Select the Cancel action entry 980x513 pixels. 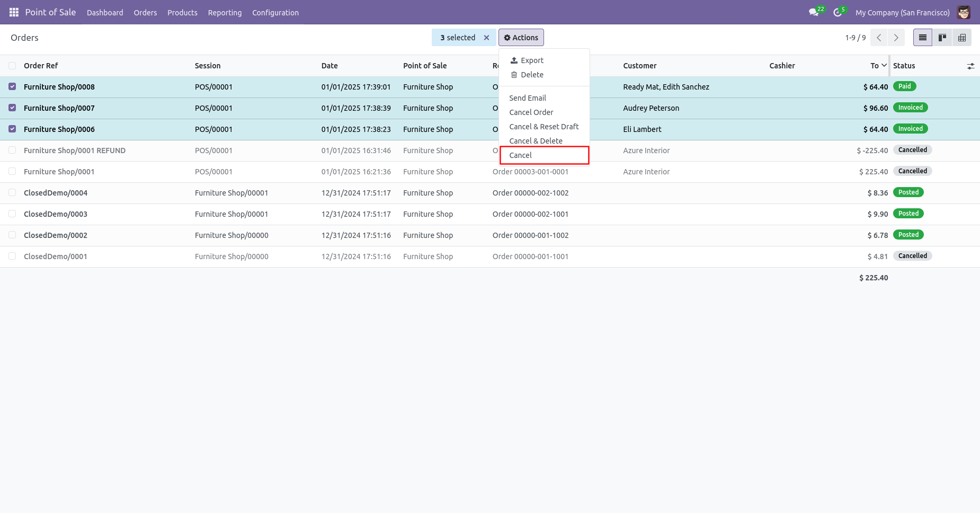(x=545, y=155)
